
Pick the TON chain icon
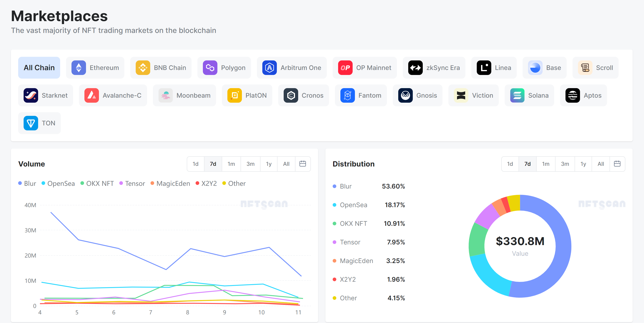point(31,123)
